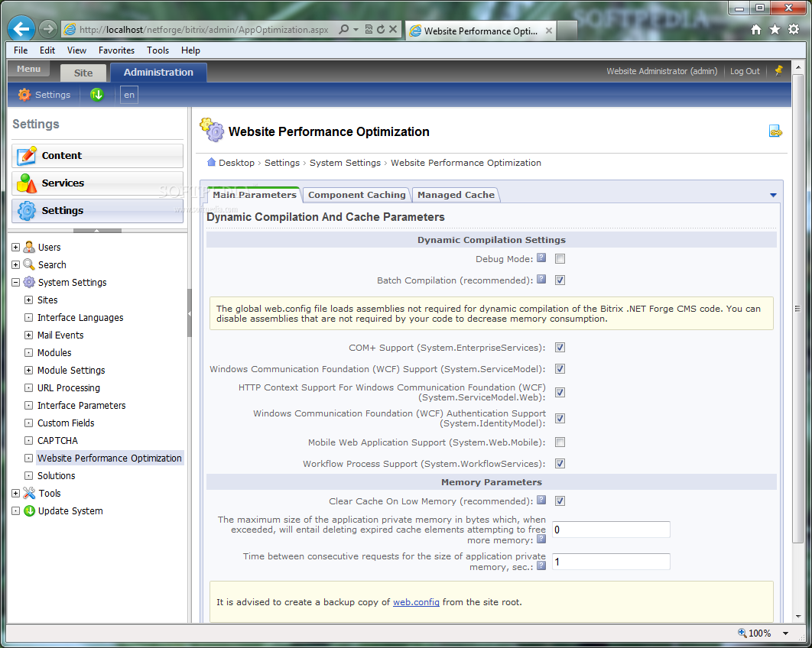Click the Settings gear icon in toolbar
Screen dimensions: 812x648
point(24,95)
